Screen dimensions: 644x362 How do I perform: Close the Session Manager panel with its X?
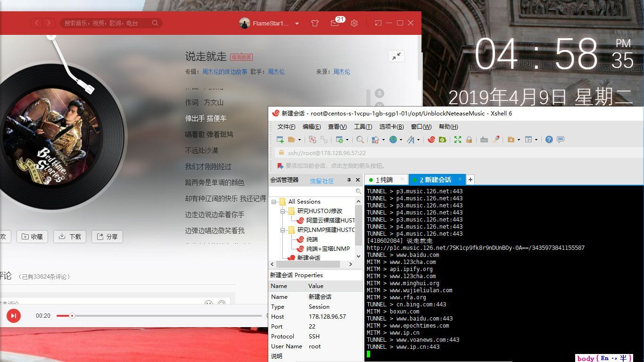[358, 180]
